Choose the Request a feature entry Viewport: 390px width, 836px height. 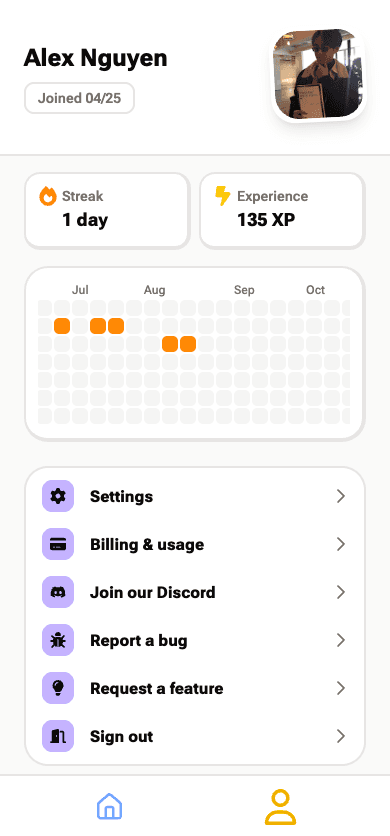pyautogui.click(x=195, y=688)
